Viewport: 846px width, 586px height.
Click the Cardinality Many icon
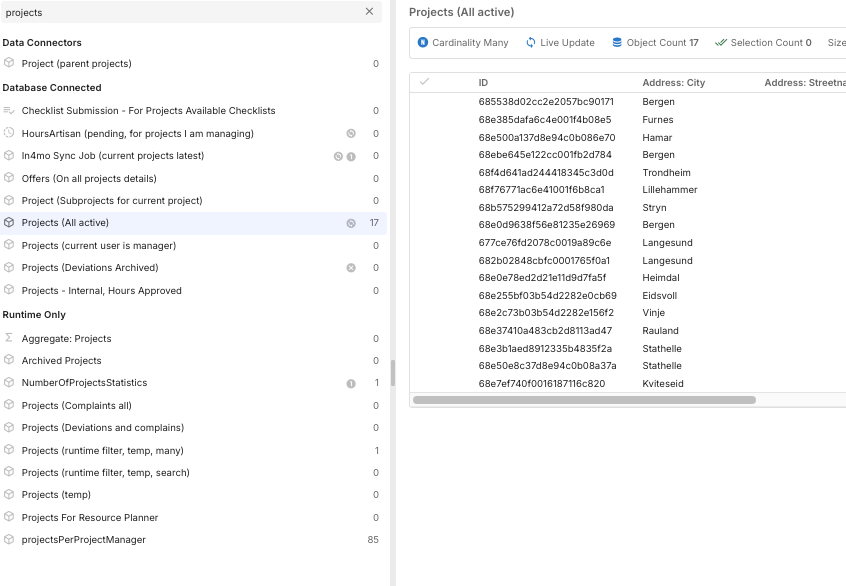(x=423, y=43)
